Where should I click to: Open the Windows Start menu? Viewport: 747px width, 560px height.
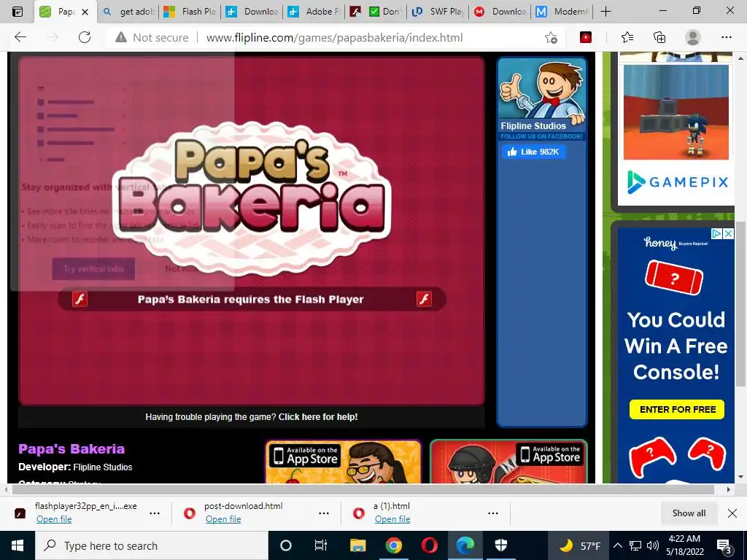[x=18, y=545]
